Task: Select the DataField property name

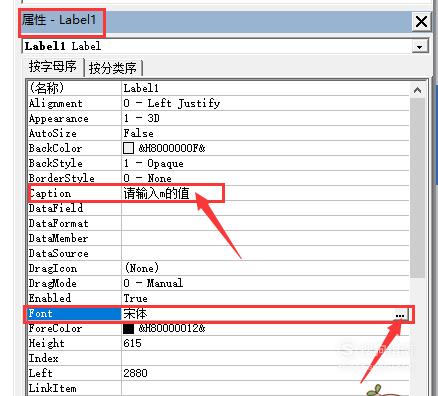Action: pos(56,208)
